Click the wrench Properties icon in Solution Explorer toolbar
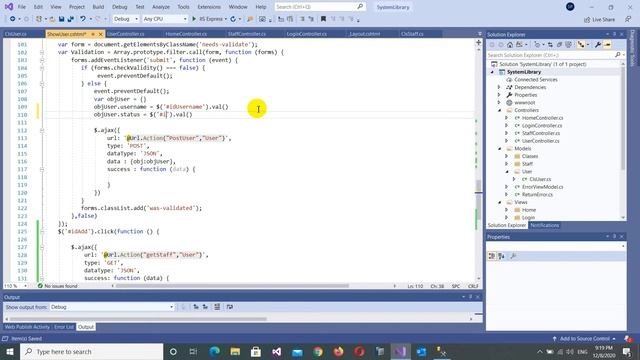 [598, 44]
